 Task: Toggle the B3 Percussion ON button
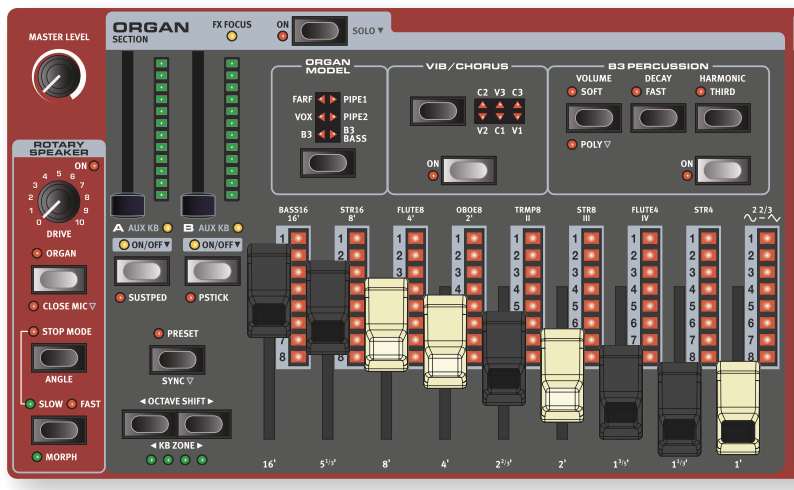pos(723,170)
